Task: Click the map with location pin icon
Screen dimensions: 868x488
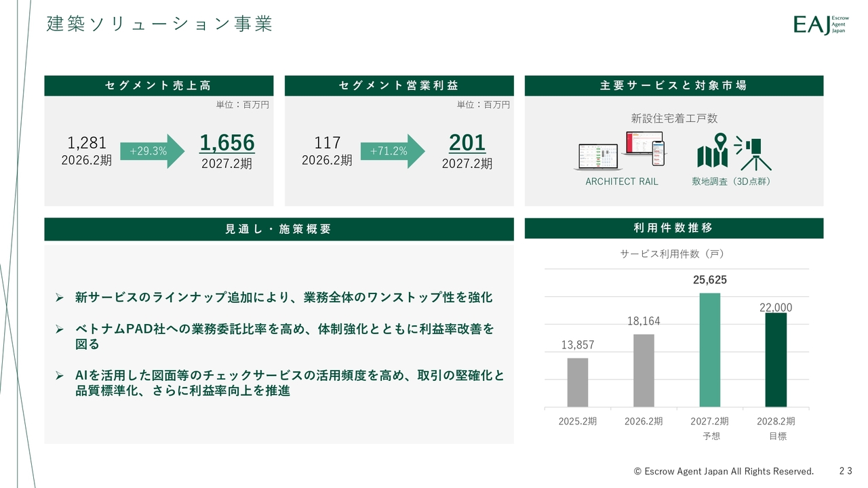Action: point(712,152)
